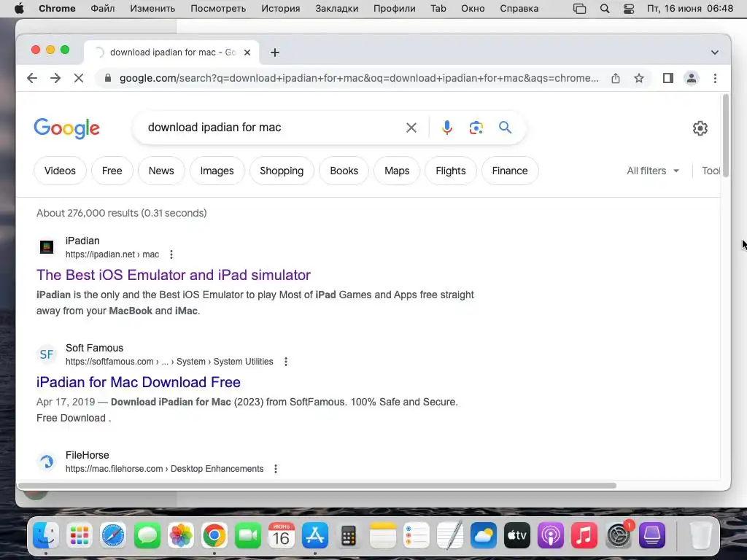Open Music app from the dock
This screenshot has width=747, height=560.
[x=584, y=536]
